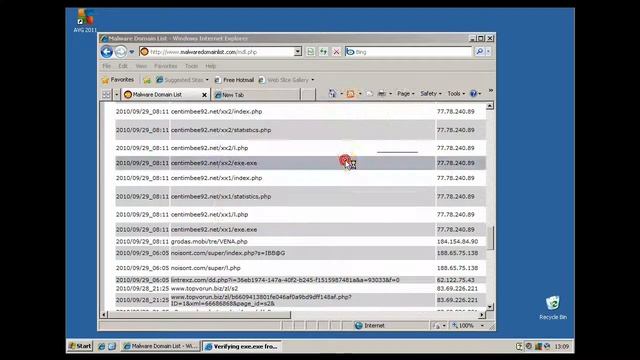Expand the command bar overflow chevron
640x360 pixels.
pyautogui.click(x=491, y=91)
